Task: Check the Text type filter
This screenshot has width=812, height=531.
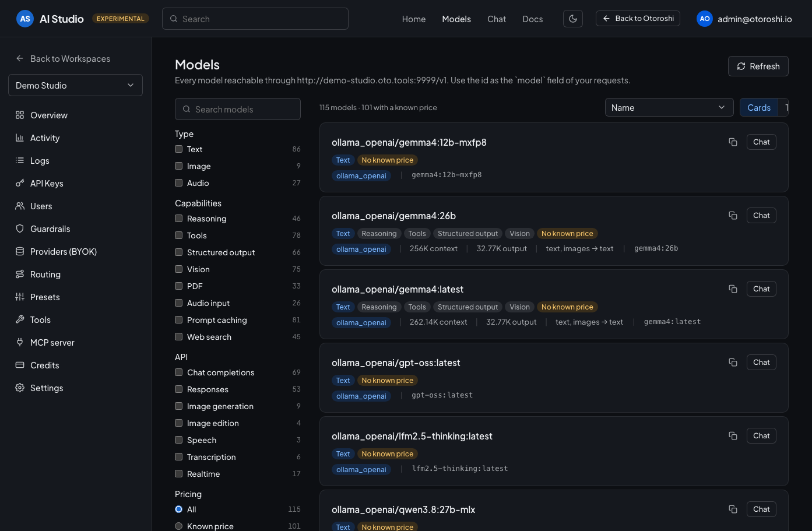Action: pyautogui.click(x=179, y=149)
